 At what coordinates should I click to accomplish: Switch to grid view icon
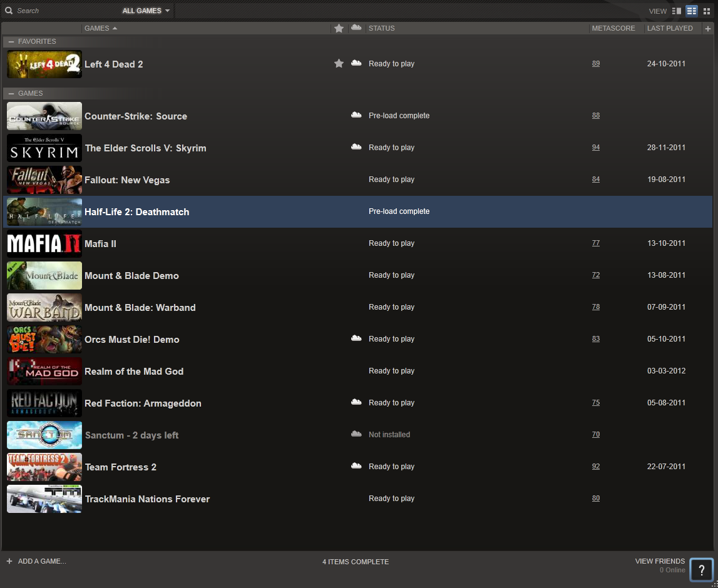(x=707, y=11)
